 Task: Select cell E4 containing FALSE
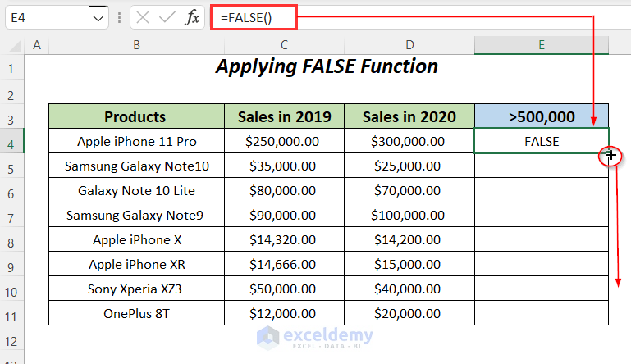coord(542,141)
